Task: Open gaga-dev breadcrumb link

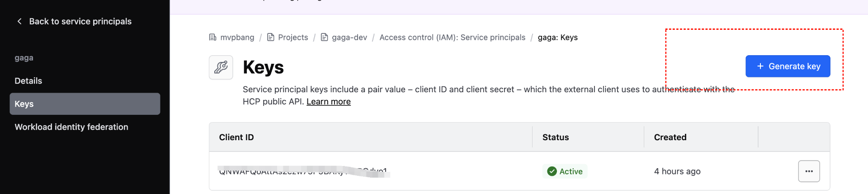Action: [x=349, y=38]
